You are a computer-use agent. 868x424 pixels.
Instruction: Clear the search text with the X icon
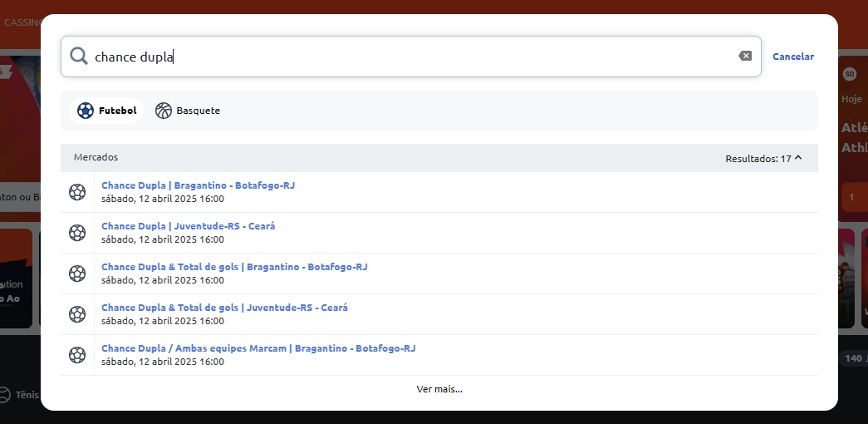(745, 57)
